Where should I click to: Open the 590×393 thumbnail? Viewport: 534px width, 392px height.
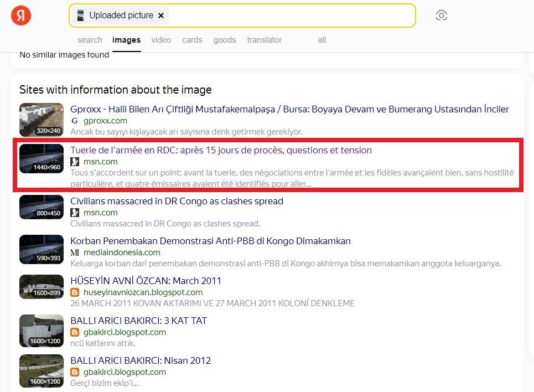pyautogui.click(x=42, y=249)
